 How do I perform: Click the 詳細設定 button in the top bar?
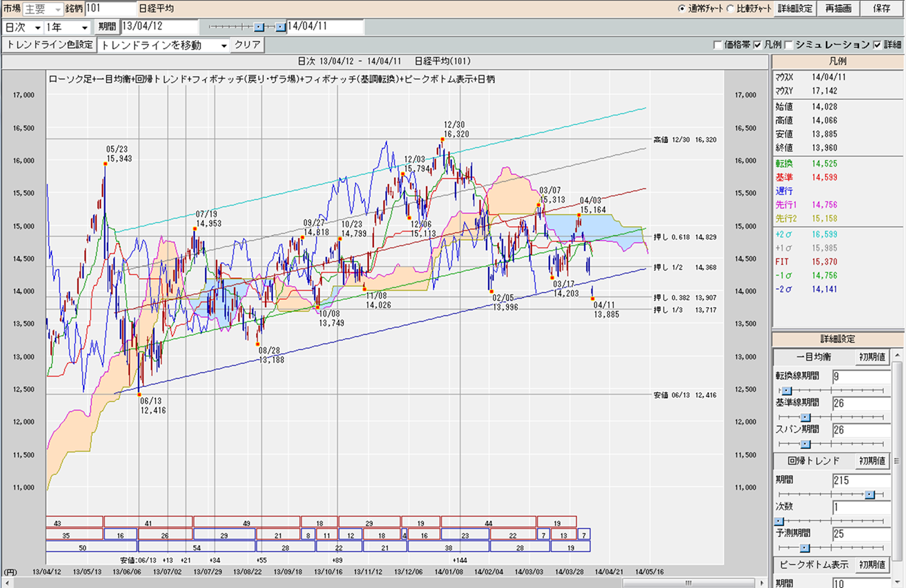795,9
